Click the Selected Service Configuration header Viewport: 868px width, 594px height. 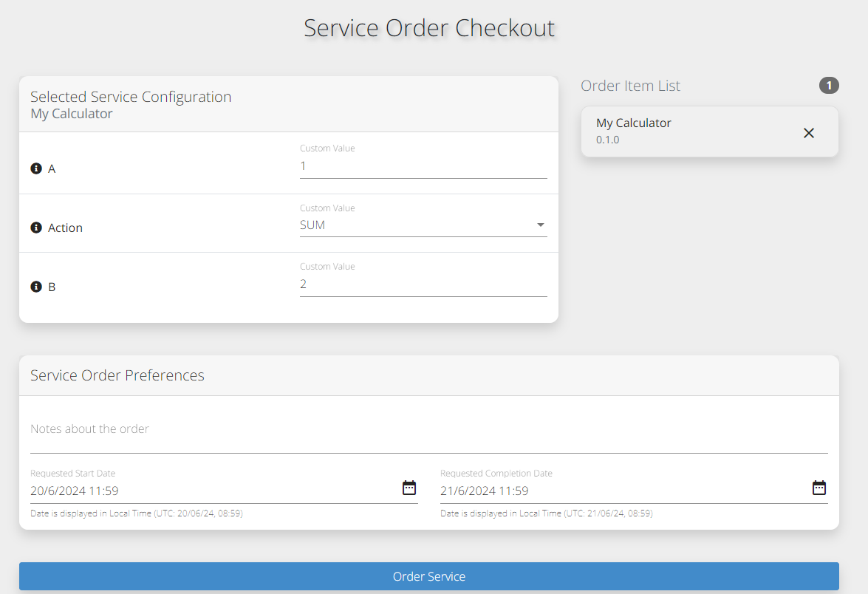[x=131, y=97]
